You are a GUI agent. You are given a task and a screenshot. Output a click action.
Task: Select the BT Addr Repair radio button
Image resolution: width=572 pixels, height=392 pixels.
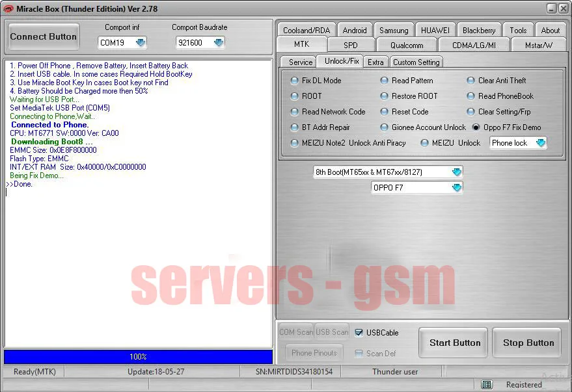[x=294, y=127]
